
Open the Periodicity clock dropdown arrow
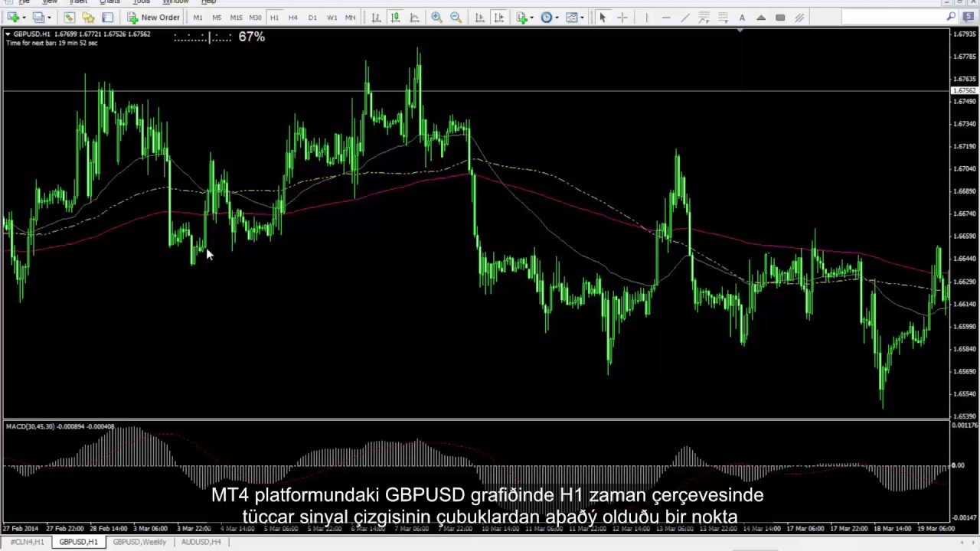coord(557,17)
